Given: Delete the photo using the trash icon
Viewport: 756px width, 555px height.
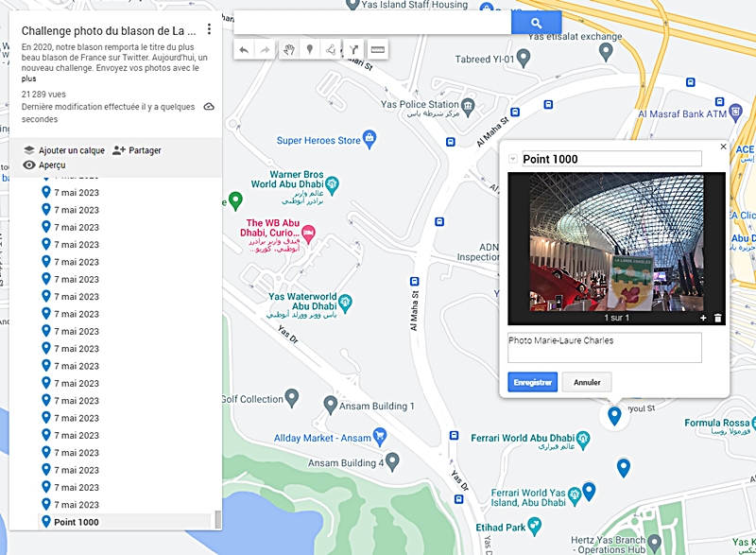Looking at the screenshot, I should click(x=717, y=318).
